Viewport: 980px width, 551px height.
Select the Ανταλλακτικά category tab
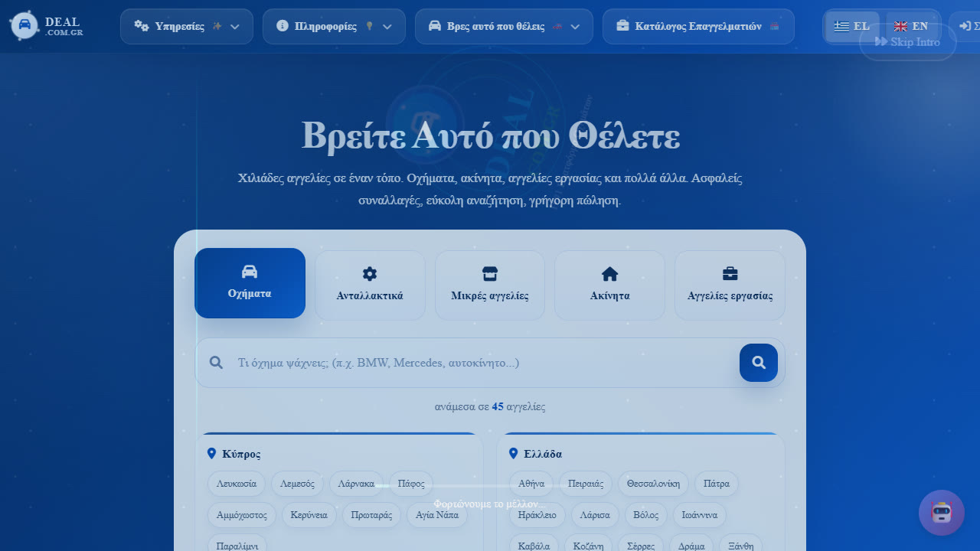point(370,285)
